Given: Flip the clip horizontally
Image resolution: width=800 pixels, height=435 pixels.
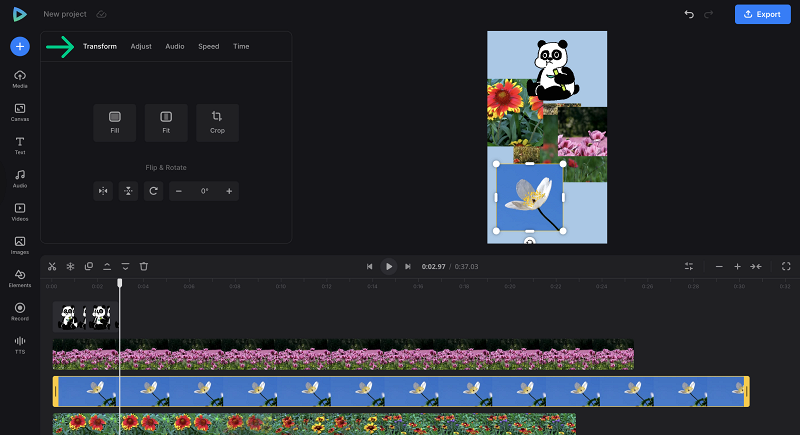Looking at the screenshot, I should tap(103, 191).
